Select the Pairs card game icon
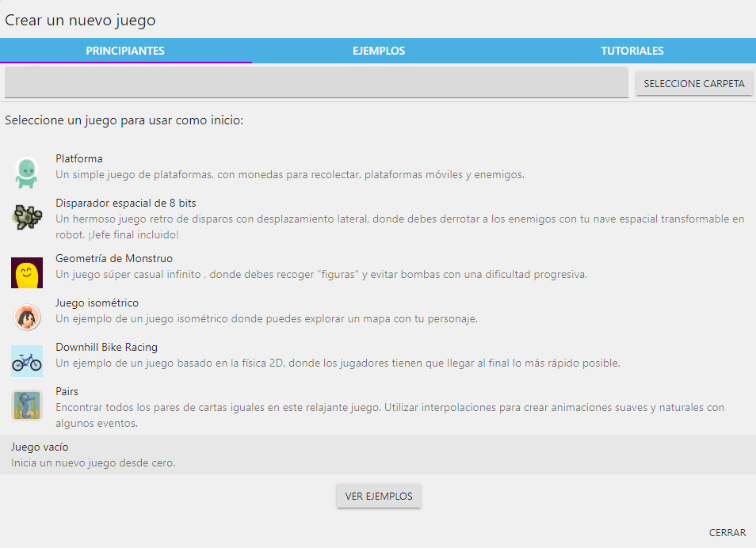Screen dimensions: 756x548 27,405
